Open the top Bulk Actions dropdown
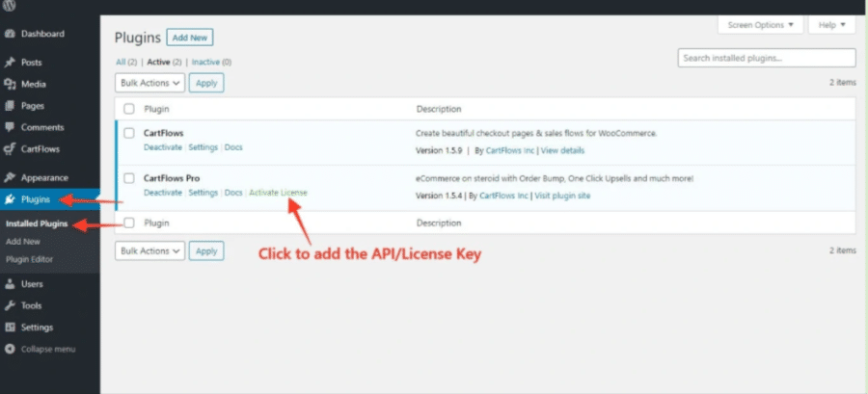868x394 pixels. tap(150, 83)
